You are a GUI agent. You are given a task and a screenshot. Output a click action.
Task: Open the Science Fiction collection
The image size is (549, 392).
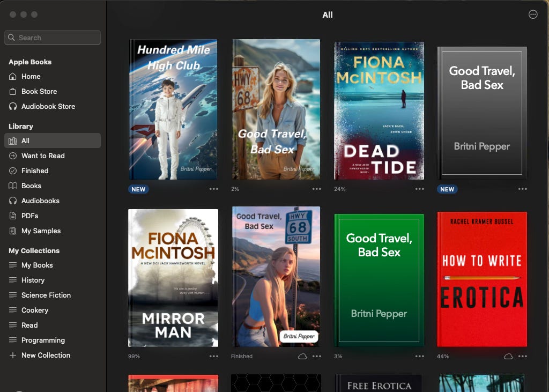pyautogui.click(x=53, y=295)
